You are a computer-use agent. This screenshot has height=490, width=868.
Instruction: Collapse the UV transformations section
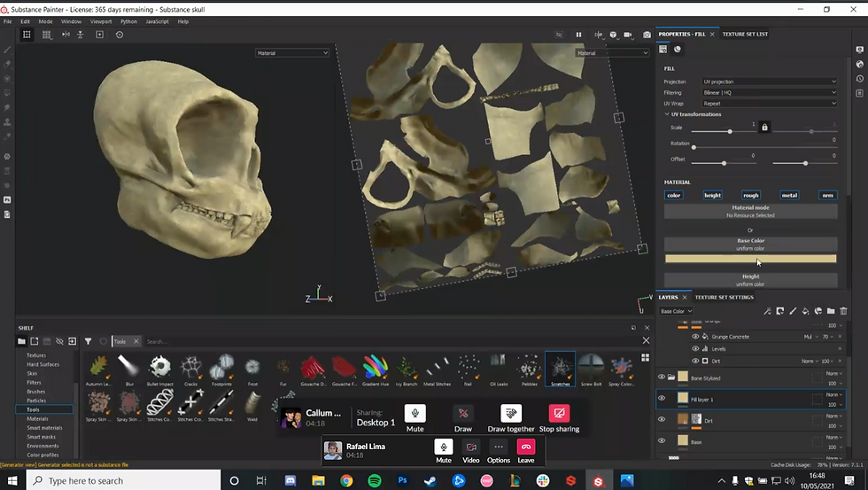click(667, 114)
